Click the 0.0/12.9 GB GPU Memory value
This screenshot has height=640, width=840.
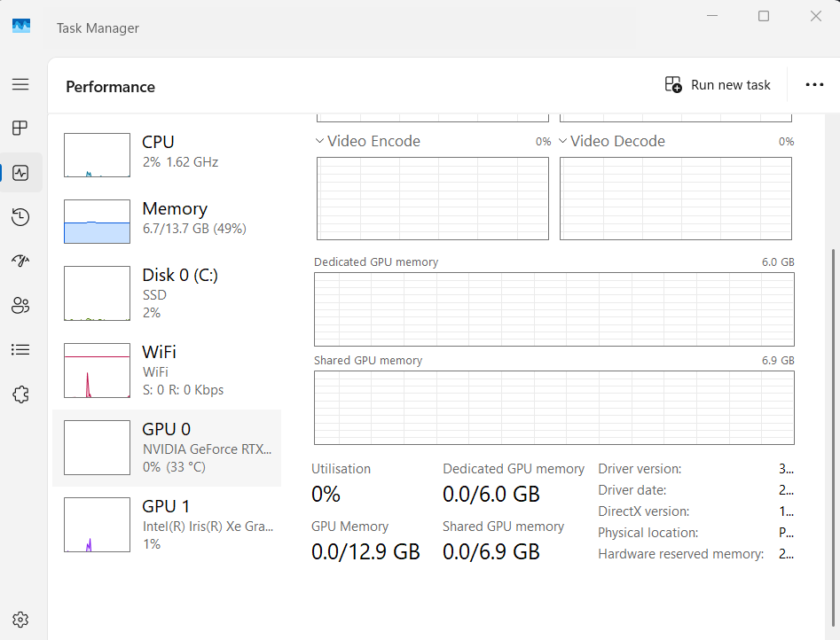[366, 551]
